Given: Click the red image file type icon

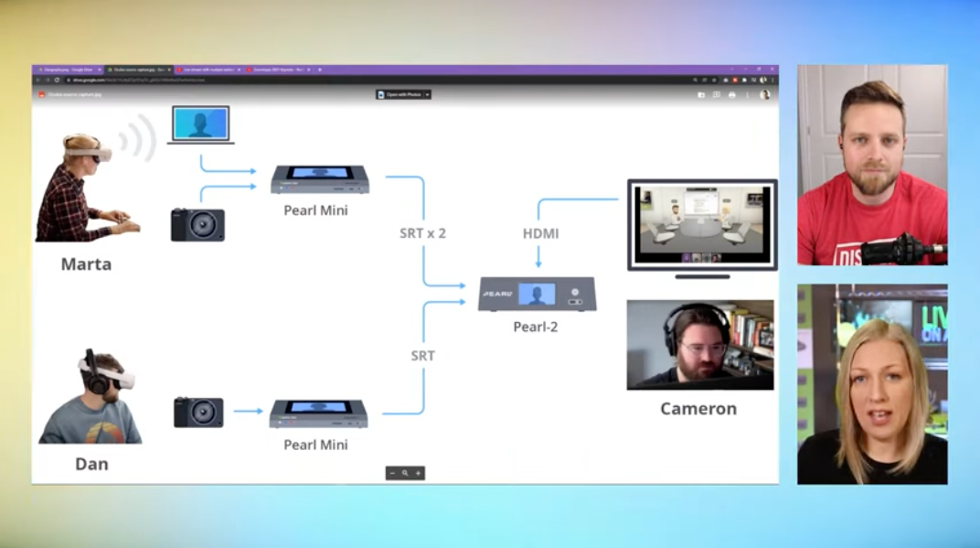Looking at the screenshot, I should [x=41, y=94].
